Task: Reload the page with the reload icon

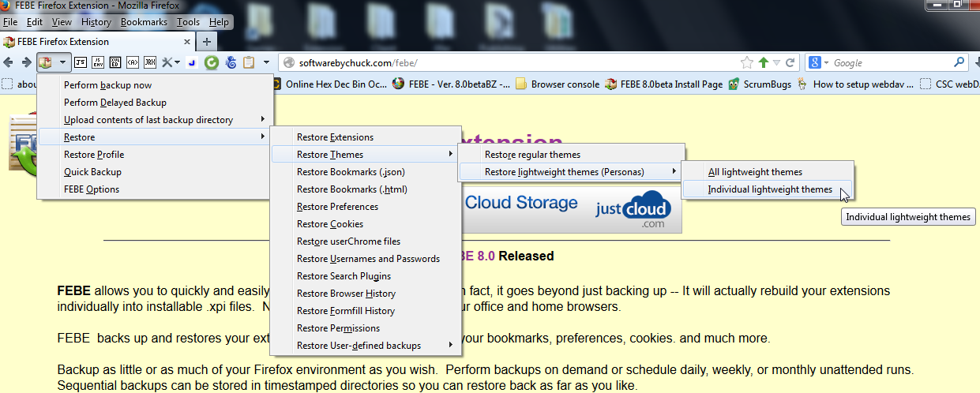Action: (x=790, y=62)
